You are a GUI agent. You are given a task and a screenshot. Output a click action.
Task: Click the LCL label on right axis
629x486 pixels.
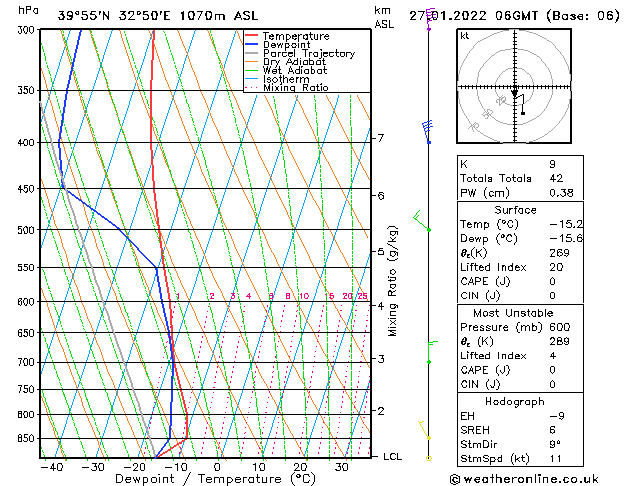coord(392,457)
